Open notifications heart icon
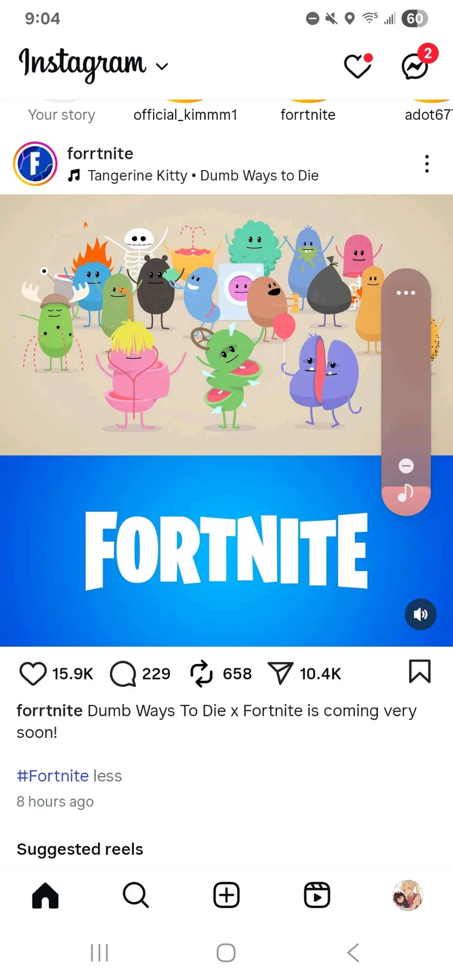This screenshot has width=453, height=980. tap(358, 66)
